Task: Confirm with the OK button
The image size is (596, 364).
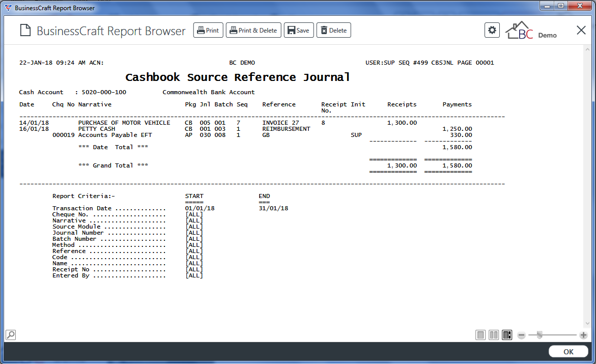Action: (x=568, y=352)
